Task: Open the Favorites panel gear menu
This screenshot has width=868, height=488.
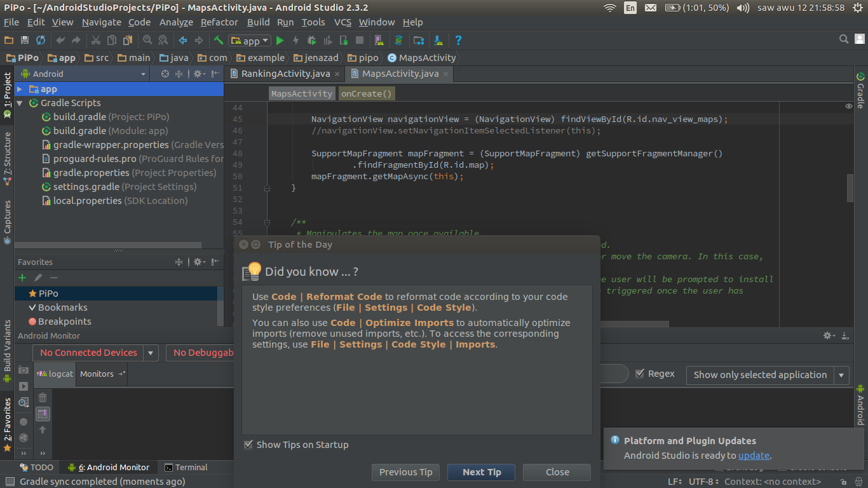Action: [200, 262]
